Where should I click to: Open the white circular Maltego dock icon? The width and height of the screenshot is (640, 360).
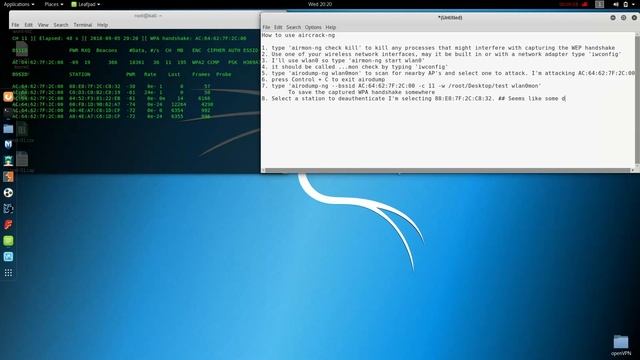8,193
